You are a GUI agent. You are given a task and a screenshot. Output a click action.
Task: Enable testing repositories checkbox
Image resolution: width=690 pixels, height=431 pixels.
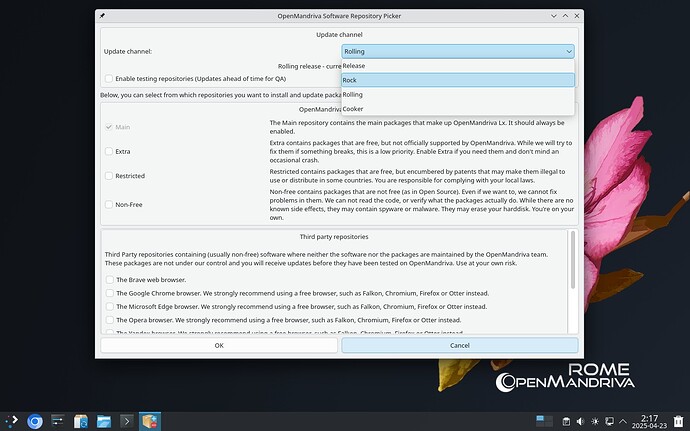coord(109,79)
